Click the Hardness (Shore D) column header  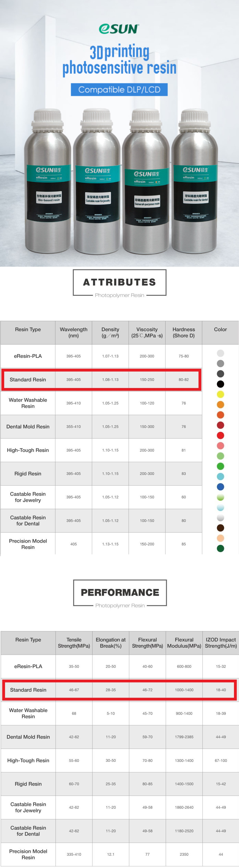pos(184,332)
